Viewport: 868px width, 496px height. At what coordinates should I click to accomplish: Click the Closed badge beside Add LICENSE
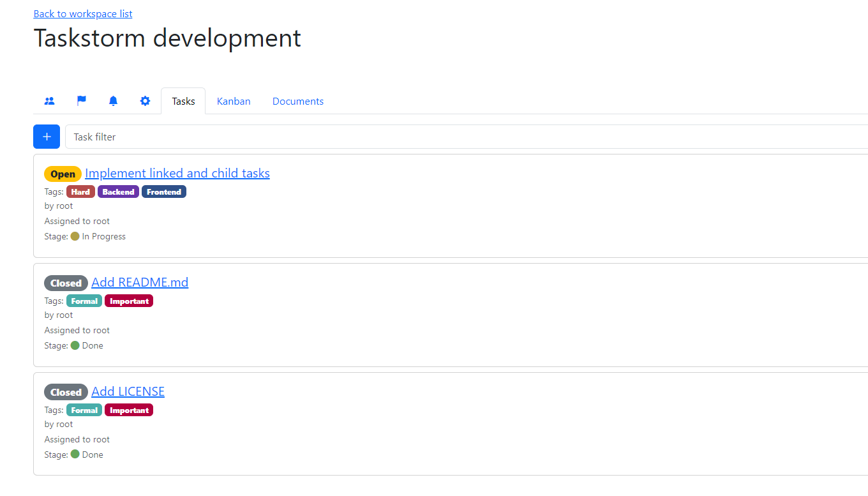coord(66,392)
